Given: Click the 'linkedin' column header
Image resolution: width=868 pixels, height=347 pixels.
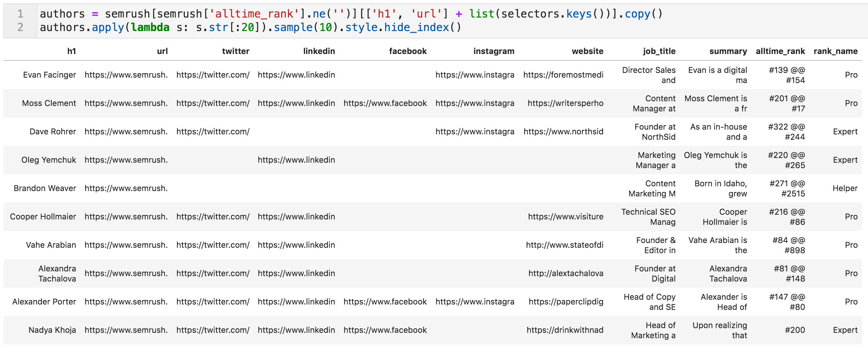Looking at the screenshot, I should click(319, 51).
